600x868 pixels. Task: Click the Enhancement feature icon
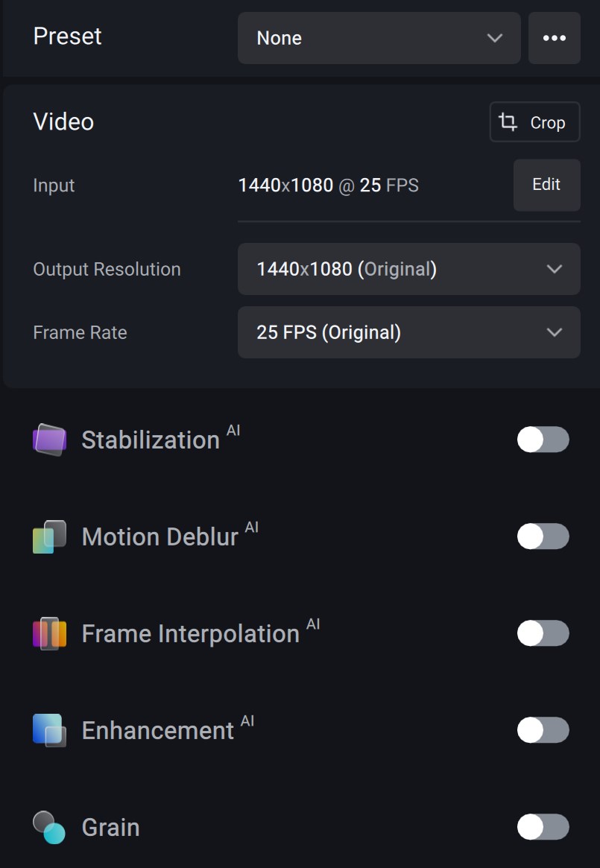click(49, 730)
